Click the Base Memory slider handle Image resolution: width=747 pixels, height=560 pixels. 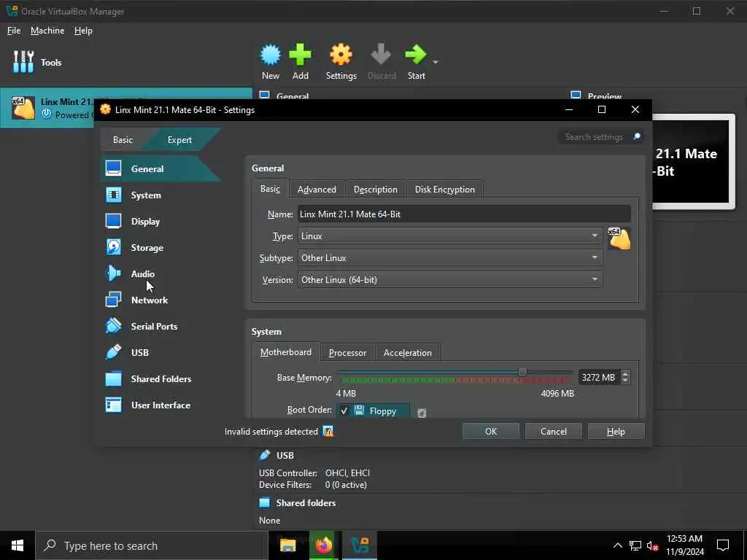point(522,372)
